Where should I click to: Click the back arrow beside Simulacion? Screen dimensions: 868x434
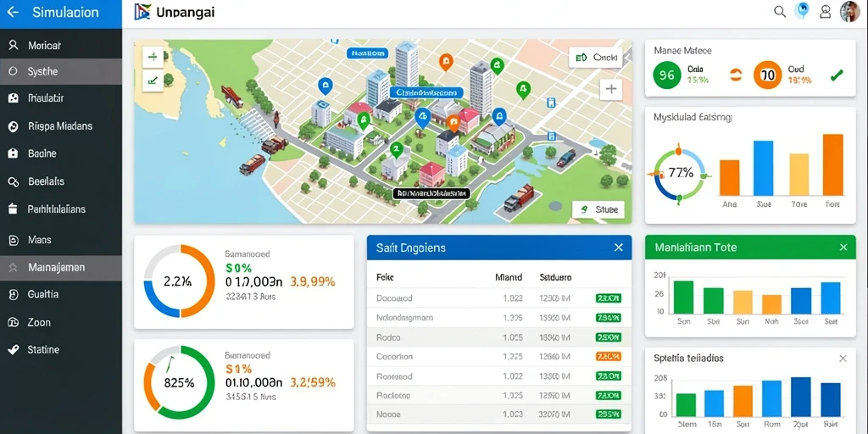(x=12, y=12)
